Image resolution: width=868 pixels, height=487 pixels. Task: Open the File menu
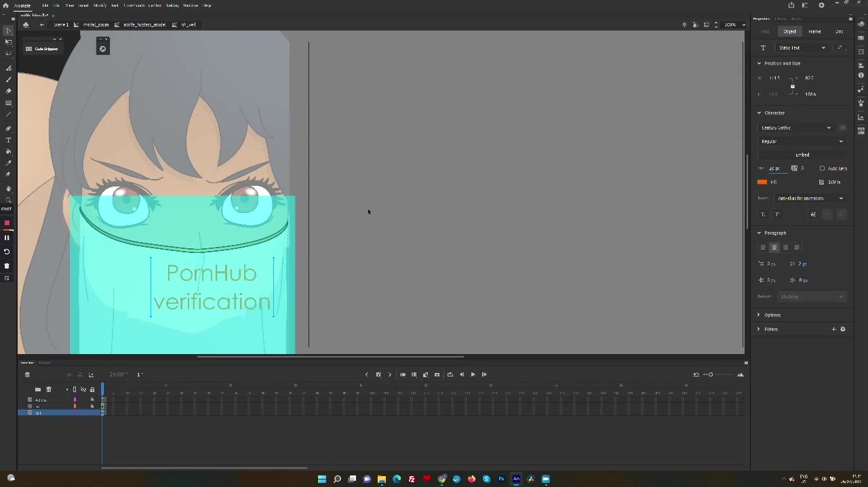point(45,5)
